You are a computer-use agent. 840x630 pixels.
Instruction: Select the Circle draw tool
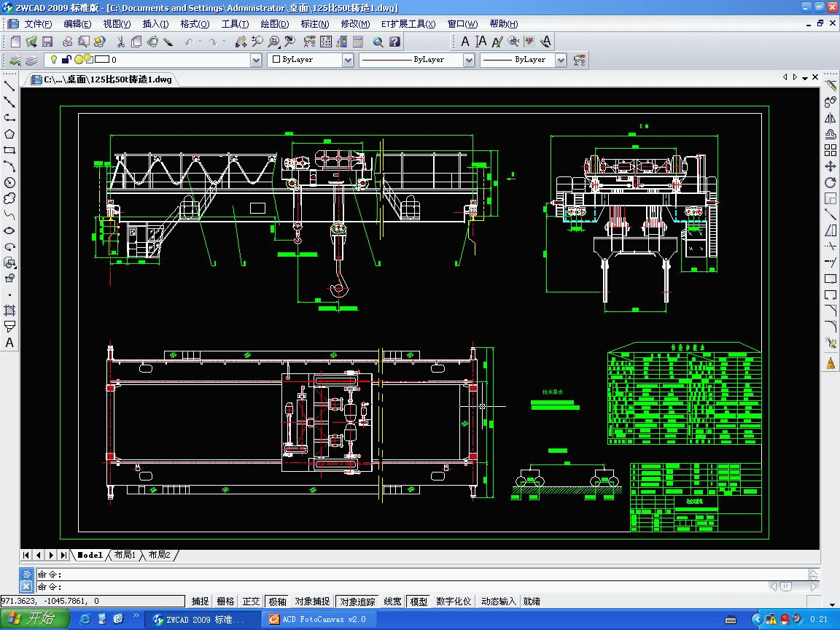click(9, 182)
